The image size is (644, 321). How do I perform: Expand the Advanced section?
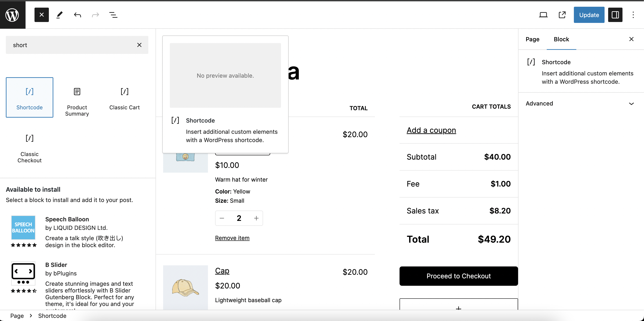[x=580, y=103]
